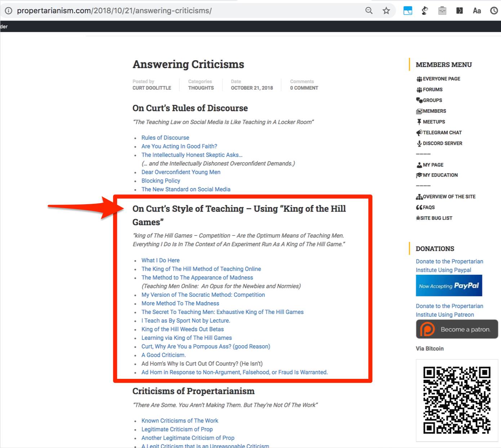Open the Aa reader extension icon
Screen dimensions: 501x448
tap(477, 11)
